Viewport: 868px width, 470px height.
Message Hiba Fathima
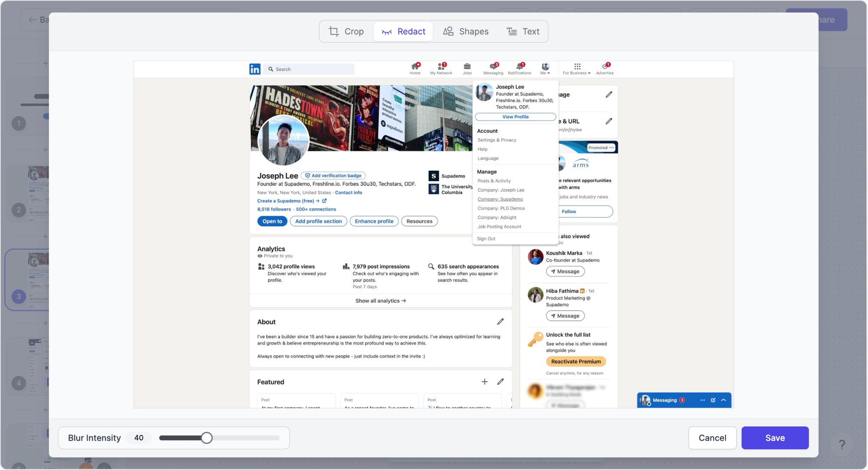point(565,316)
